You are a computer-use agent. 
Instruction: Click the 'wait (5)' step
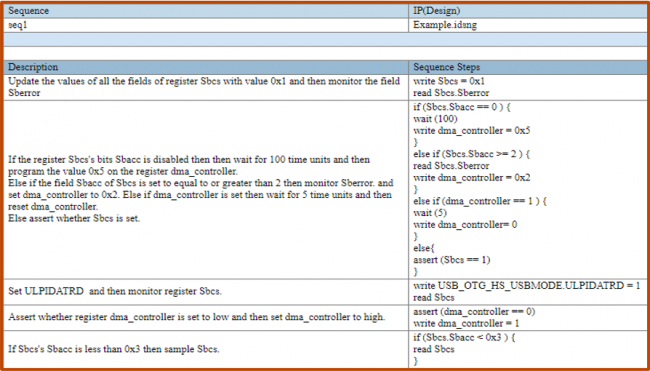tap(430, 213)
